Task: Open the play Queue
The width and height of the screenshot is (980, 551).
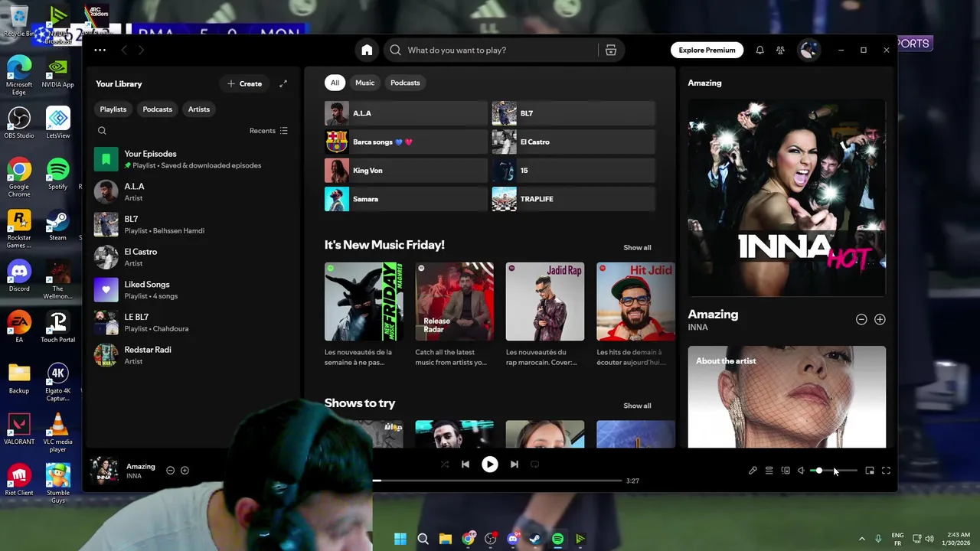Action: tap(769, 471)
